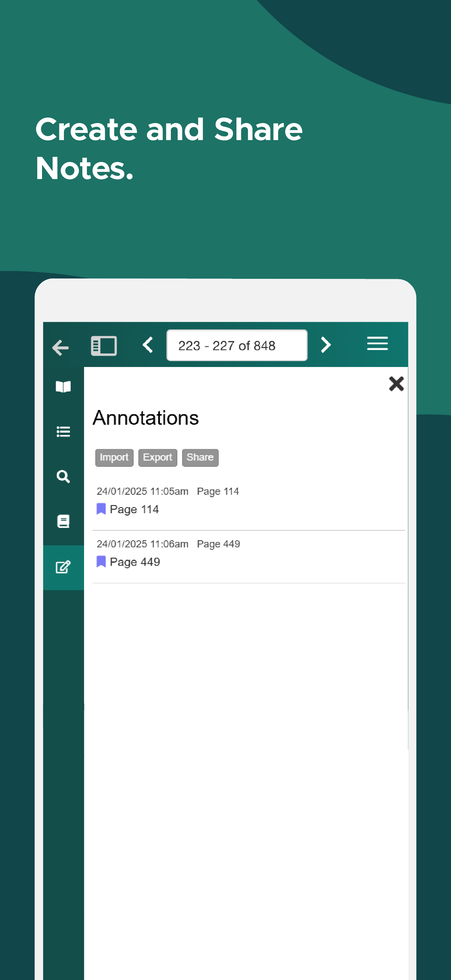This screenshot has height=980, width=451.
Task: Select timestamp 24/01/2025 11:05am
Action: point(142,491)
